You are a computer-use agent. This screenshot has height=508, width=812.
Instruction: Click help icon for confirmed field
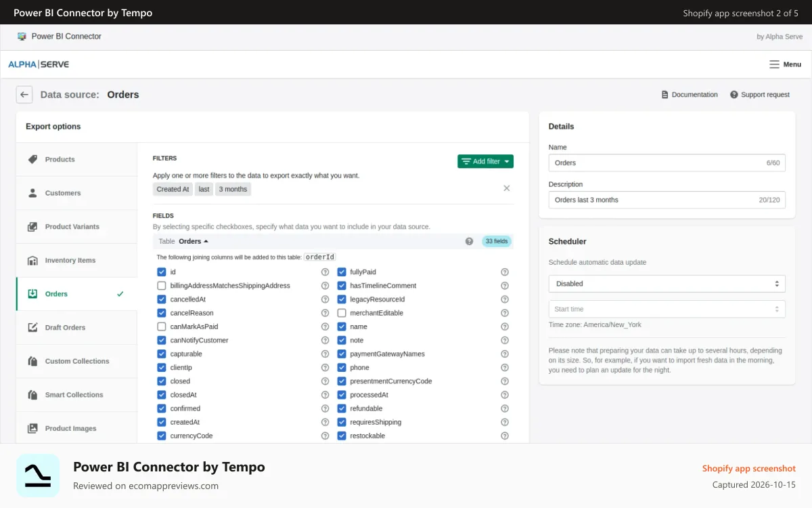[325, 408]
